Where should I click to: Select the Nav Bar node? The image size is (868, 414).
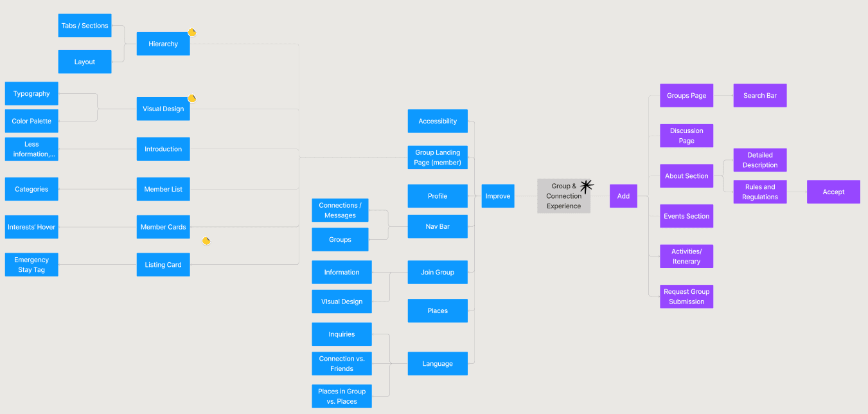(x=438, y=226)
